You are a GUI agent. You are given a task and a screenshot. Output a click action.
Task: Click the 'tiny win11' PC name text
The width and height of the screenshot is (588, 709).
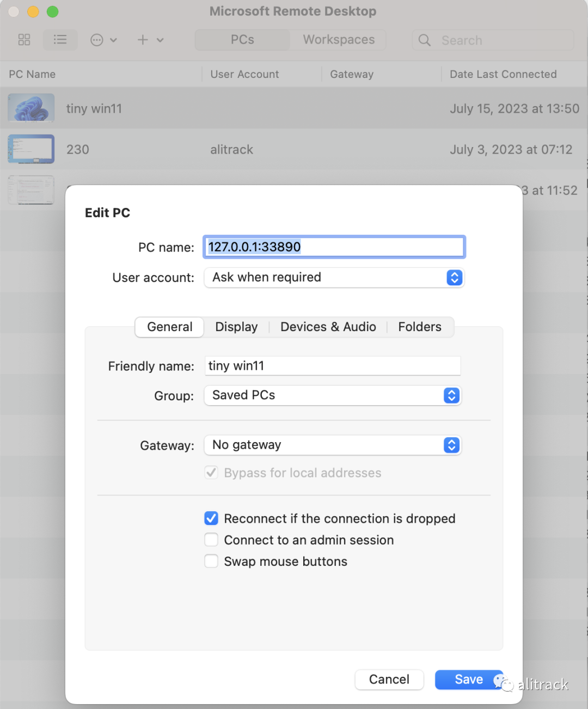(94, 108)
